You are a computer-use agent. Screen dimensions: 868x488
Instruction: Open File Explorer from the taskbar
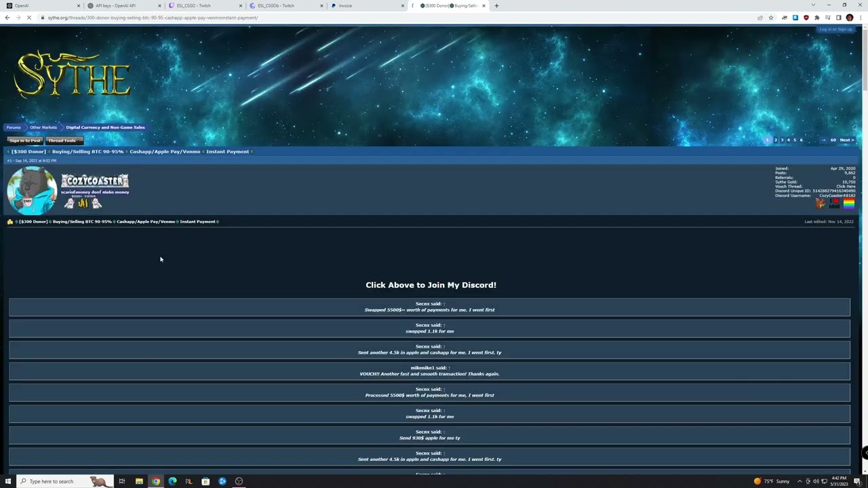(x=139, y=481)
